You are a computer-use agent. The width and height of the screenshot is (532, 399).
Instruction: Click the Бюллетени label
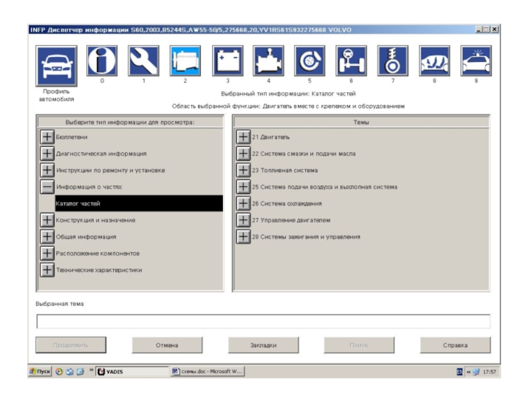tap(72, 137)
